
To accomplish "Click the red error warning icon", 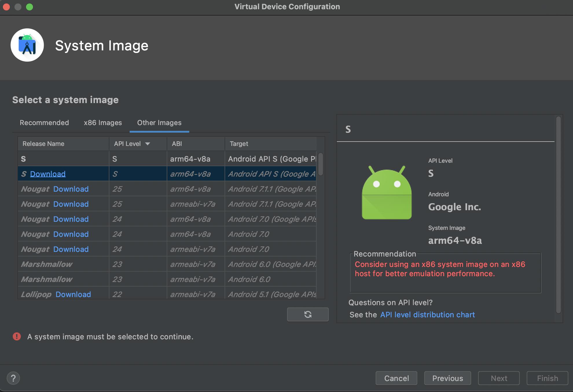I will tap(17, 336).
